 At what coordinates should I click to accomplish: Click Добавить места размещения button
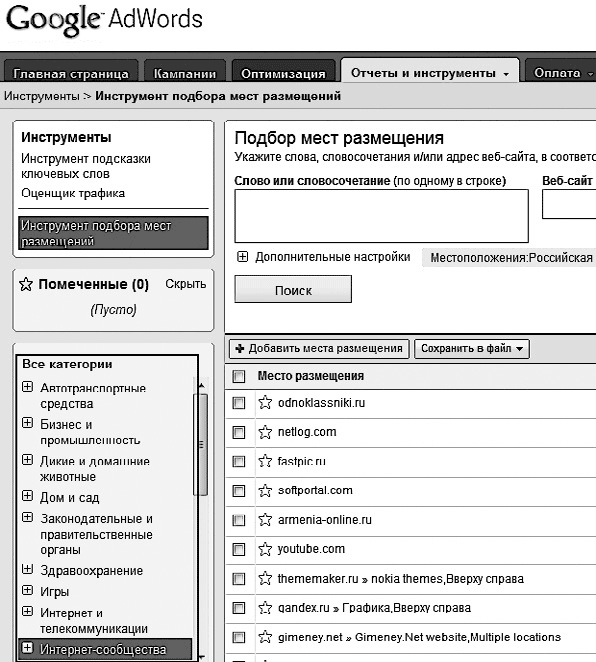coord(319,349)
